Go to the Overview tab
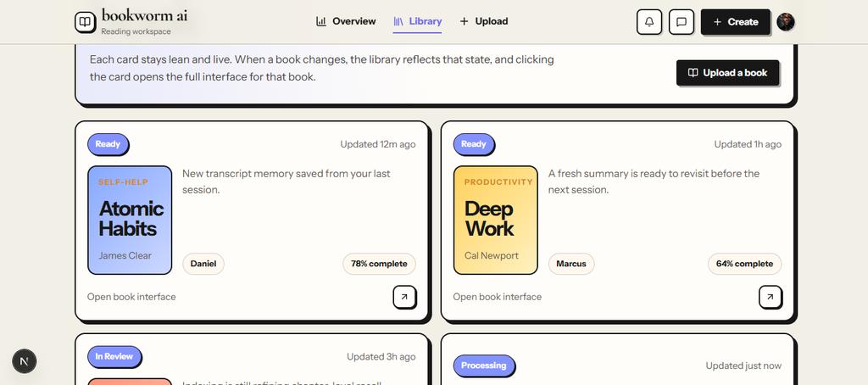This screenshot has width=868, height=385. (x=346, y=21)
